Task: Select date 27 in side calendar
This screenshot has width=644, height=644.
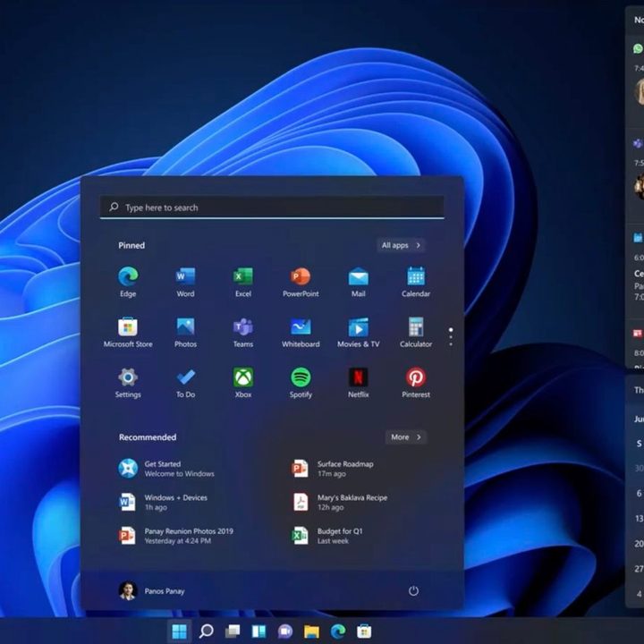Action: tap(639, 569)
